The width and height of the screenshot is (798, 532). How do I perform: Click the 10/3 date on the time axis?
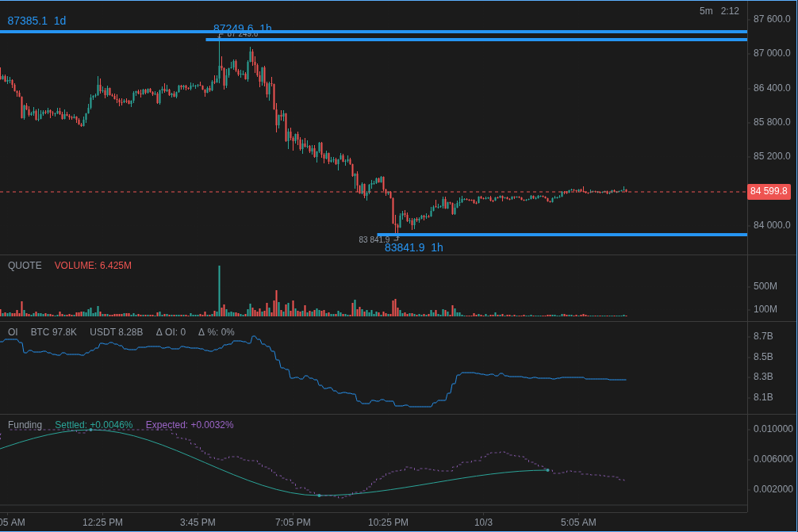483,522
